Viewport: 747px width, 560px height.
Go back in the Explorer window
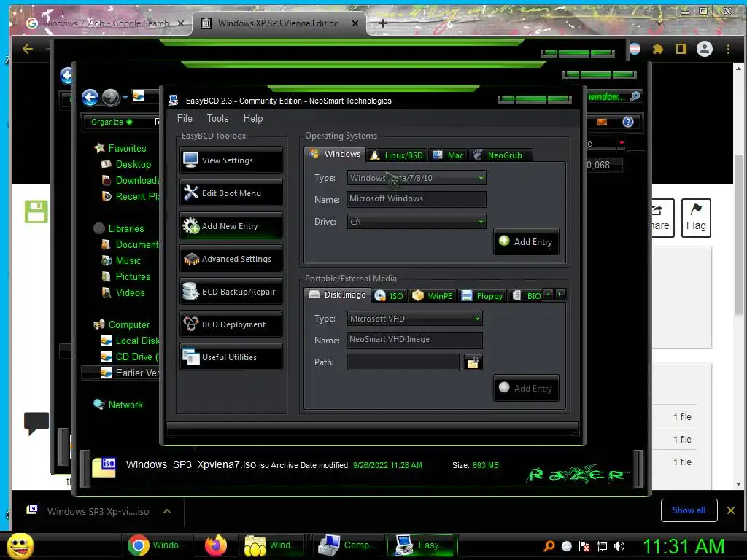tap(90, 97)
